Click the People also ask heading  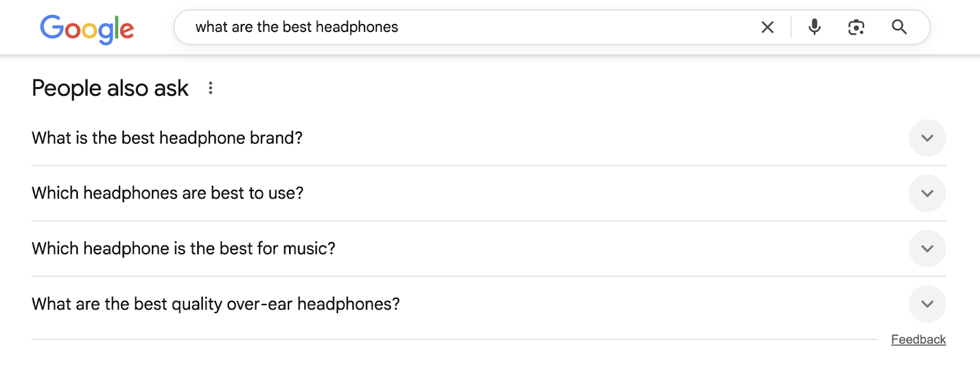click(x=110, y=88)
